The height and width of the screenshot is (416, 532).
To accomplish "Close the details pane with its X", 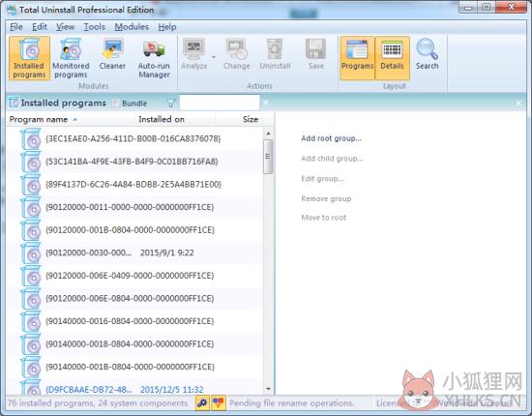I will (518, 104).
